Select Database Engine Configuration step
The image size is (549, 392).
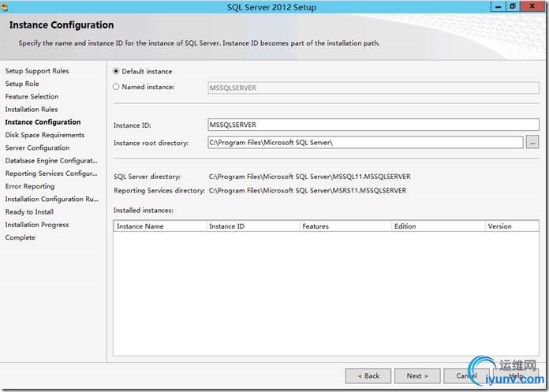point(51,161)
